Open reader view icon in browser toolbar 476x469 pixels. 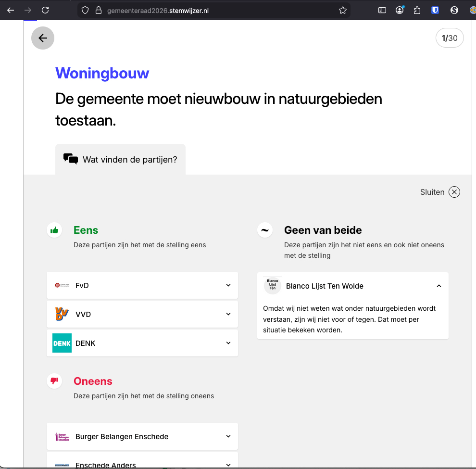point(382,10)
